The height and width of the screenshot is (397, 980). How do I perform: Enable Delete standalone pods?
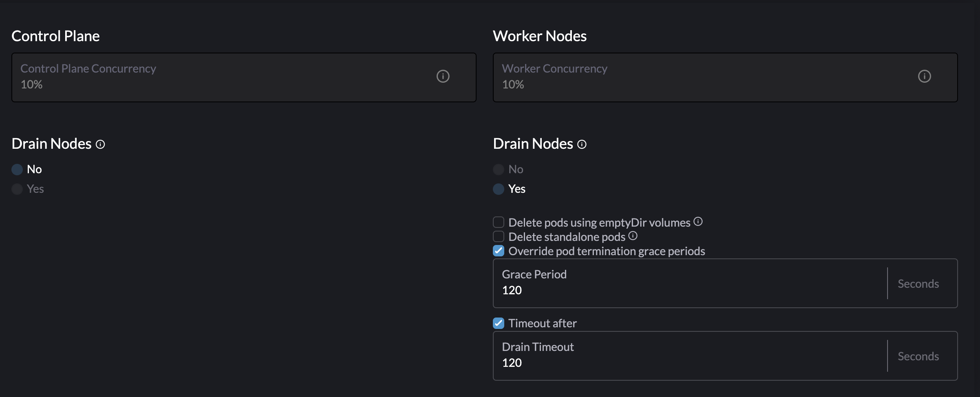[498, 236]
